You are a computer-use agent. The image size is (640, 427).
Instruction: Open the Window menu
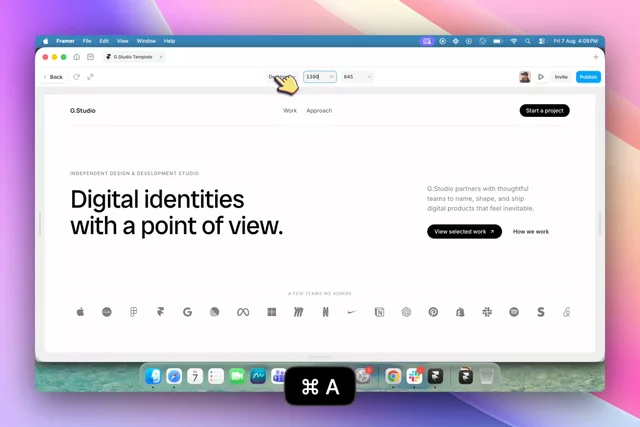click(146, 41)
